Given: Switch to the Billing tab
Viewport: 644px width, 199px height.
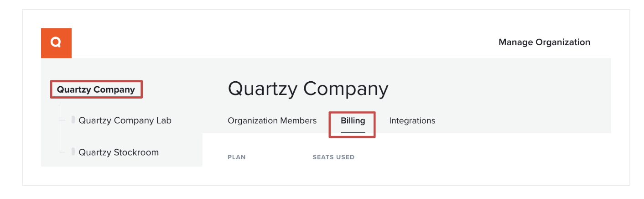Looking at the screenshot, I should pyautogui.click(x=353, y=121).
